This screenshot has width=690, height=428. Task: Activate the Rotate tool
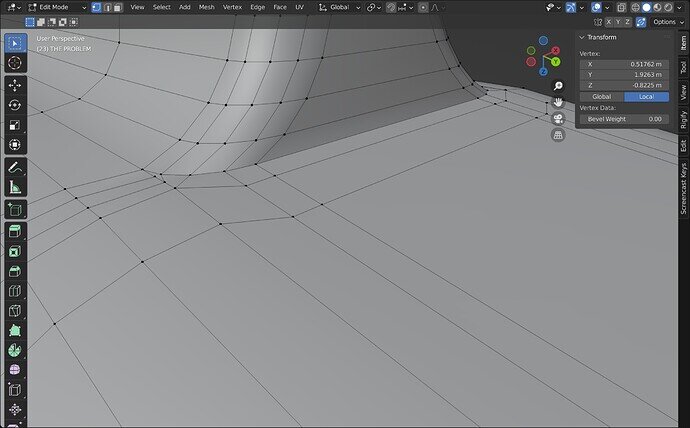15,105
